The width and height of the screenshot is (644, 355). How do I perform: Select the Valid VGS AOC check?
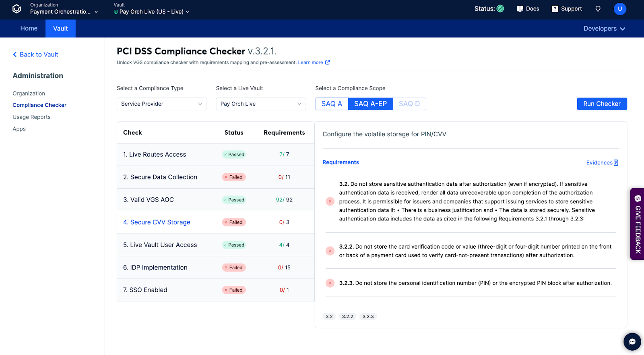[149, 200]
